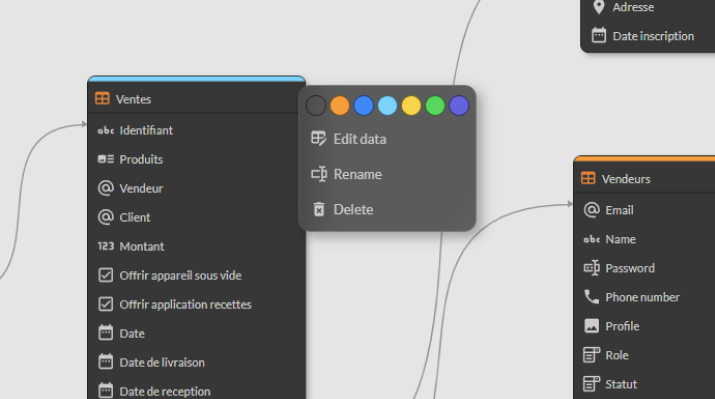Click checkbox icon for Offrir appareil sous vide
The width and height of the screenshot is (715, 399).
[x=106, y=275]
